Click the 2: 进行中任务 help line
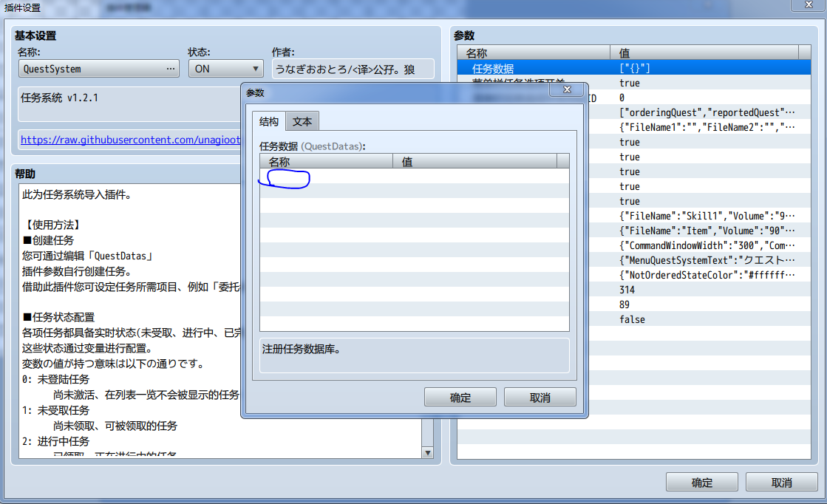 [56, 441]
